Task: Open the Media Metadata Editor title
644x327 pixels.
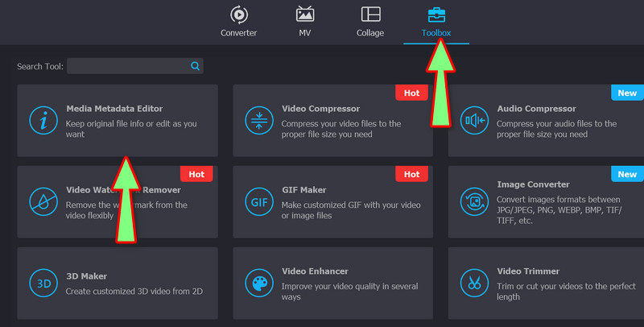Action: tap(114, 109)
